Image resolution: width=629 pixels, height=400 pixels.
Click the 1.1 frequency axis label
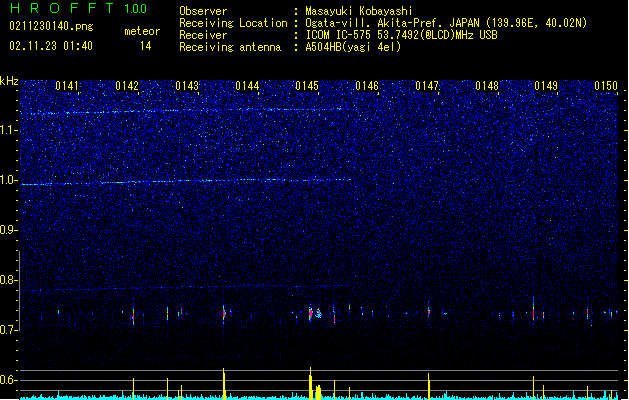[x=9, y=130]
